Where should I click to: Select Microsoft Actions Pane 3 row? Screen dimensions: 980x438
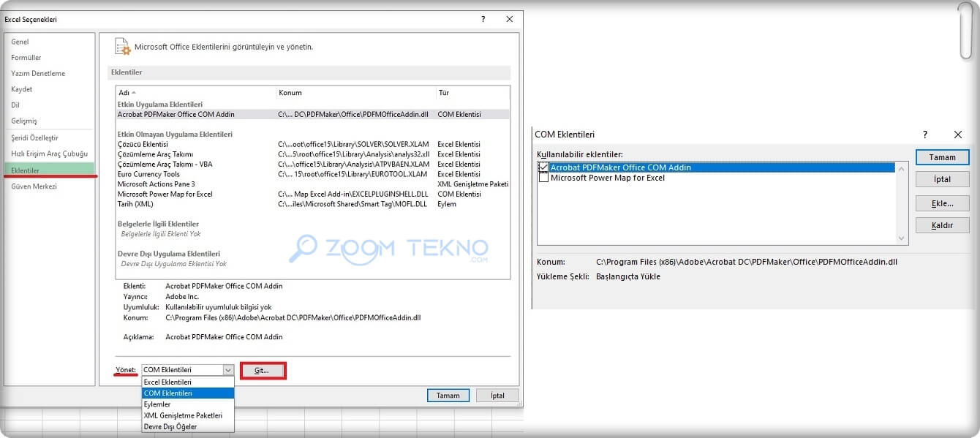pyautogui.click(x=312, y=184)
